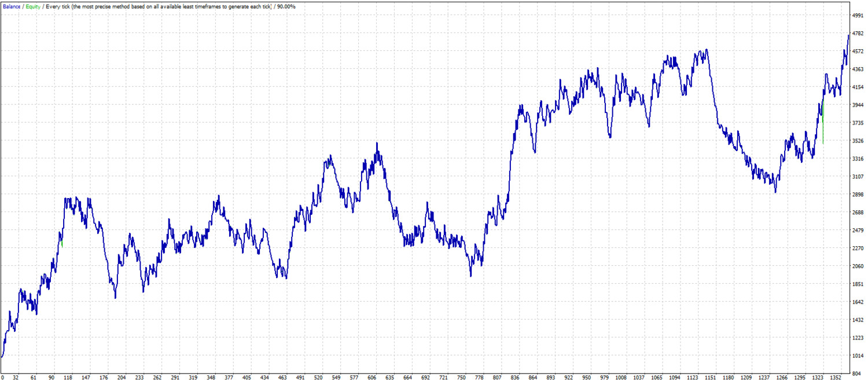Select the 4363 y-axis value
The image size is (868, 380).
[x=858, y=70]
